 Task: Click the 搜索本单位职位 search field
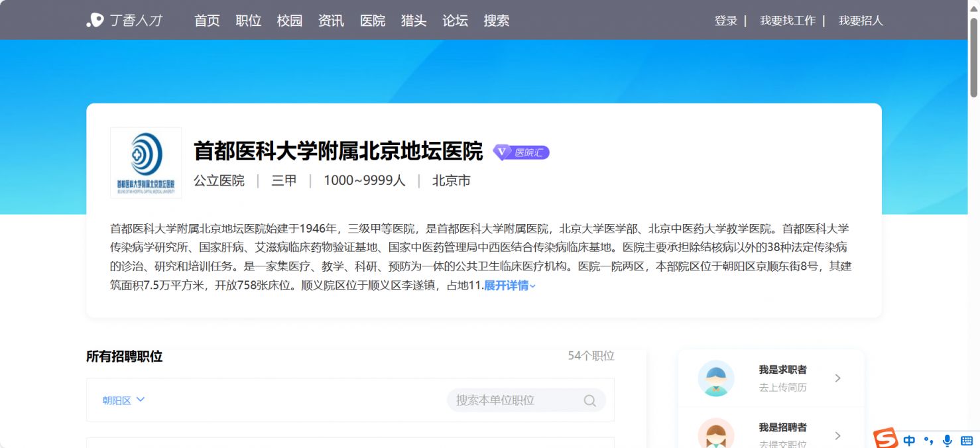coord(526,400)
